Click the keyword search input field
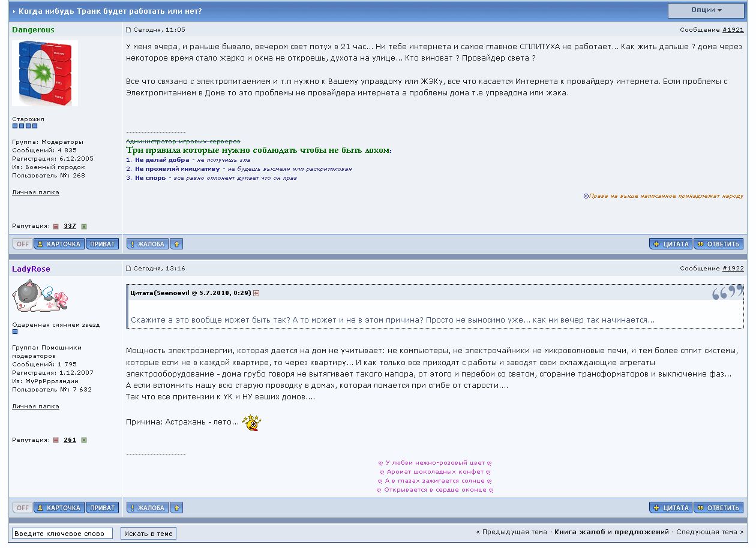 point(62,534)
